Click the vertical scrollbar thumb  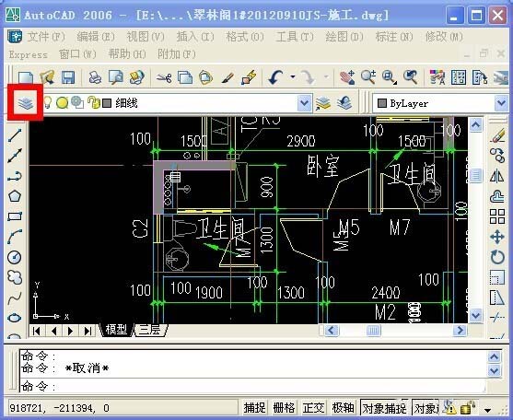coord(476,176)
